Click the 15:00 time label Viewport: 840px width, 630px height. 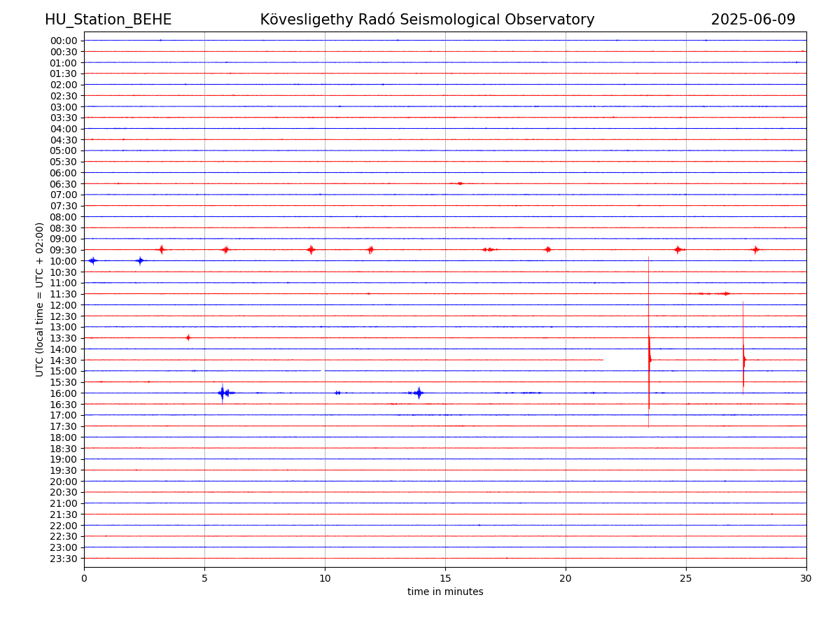[x=64, y=371]
